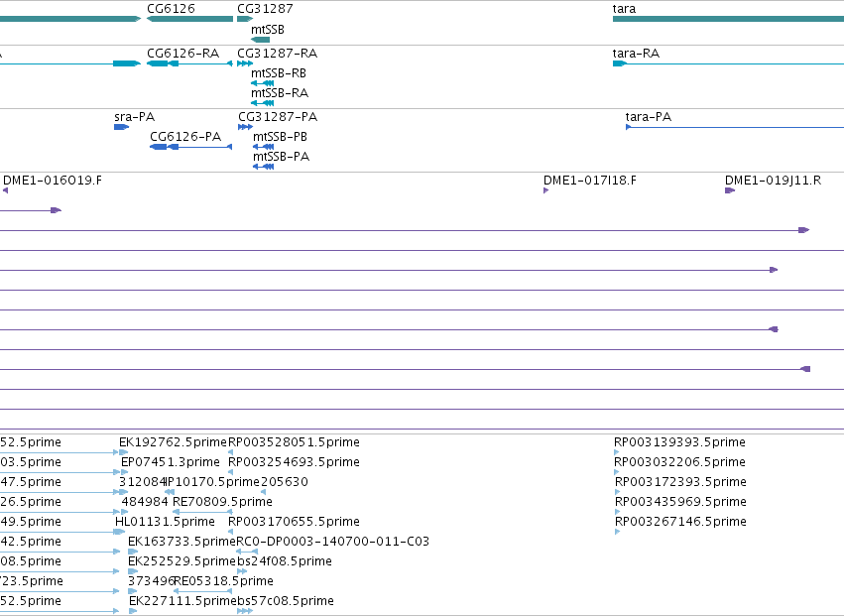844x616 pixels.
Task: Select EST EK192762.5prime
Action: click(x=174, y=442)
